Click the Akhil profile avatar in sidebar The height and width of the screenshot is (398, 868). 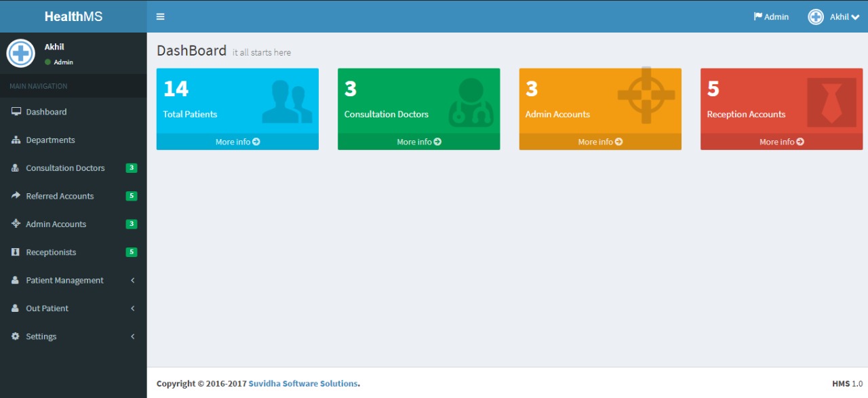[x=21, y=54]
